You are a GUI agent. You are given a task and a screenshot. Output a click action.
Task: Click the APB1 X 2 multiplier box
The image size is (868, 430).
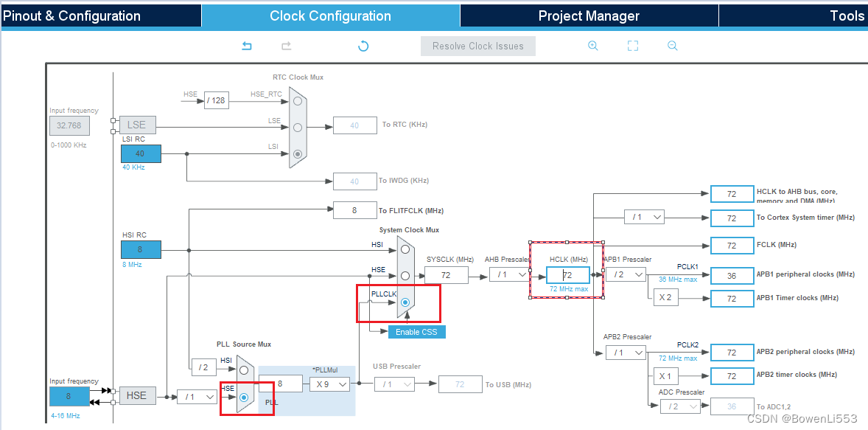click(x=666, y=297)
